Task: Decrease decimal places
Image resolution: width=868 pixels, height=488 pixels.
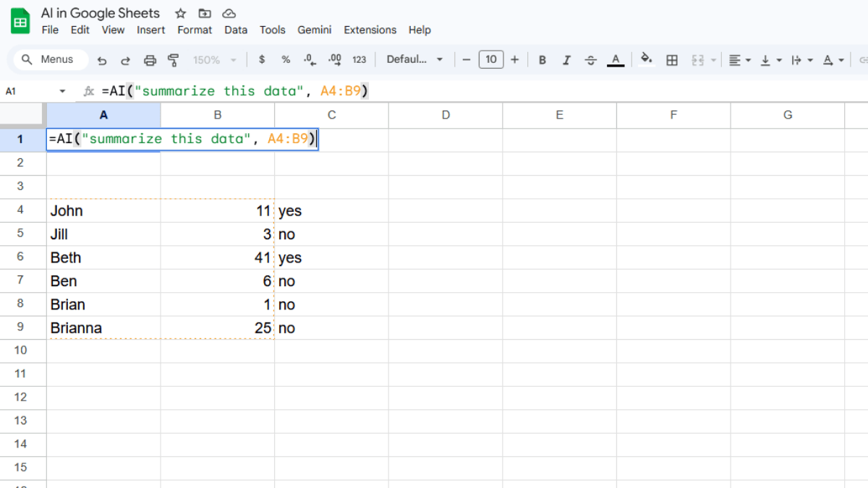Action: click(310, 59)
